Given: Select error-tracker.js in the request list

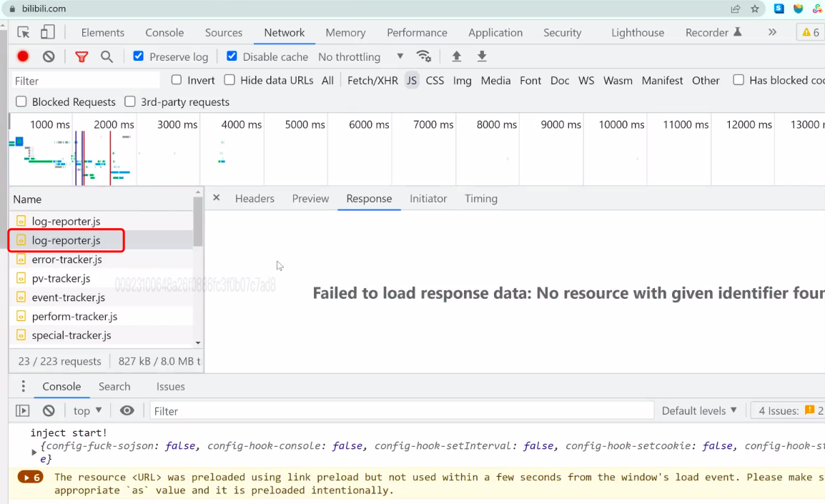Looking at the screenshot, I should tap(67, 260).
